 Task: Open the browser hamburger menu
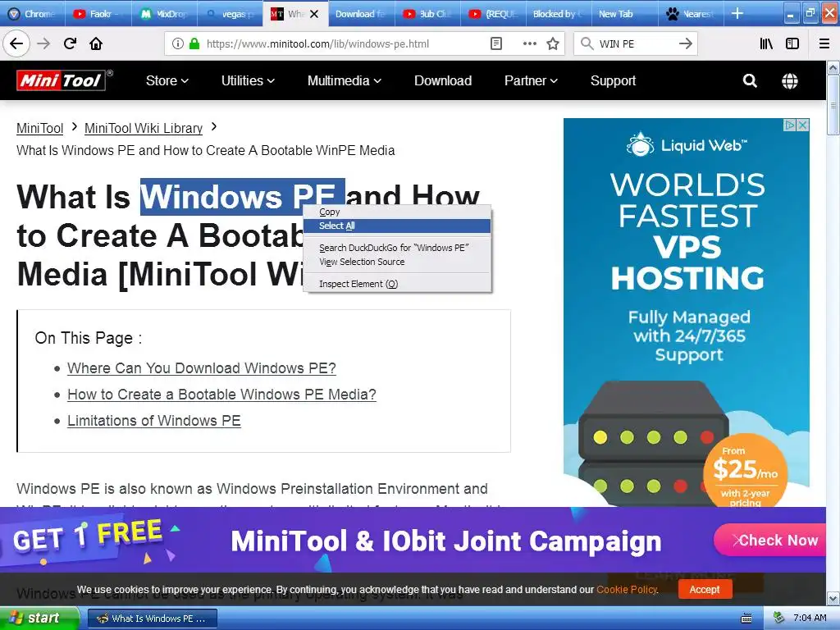click(x=824, y=43)
